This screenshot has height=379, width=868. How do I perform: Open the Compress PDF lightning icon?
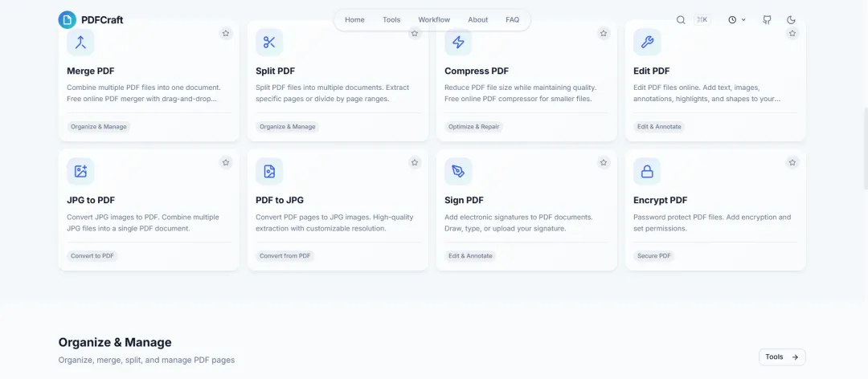[x=458, y=42]
